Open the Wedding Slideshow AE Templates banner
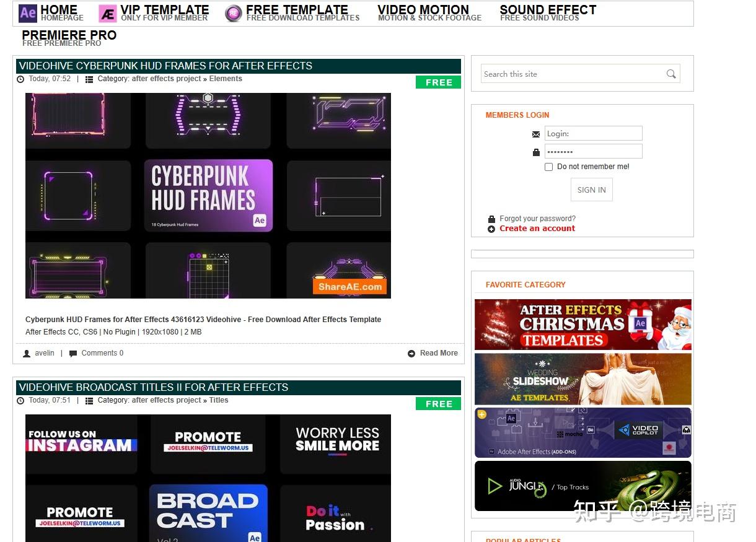 [x=583, y=379]
